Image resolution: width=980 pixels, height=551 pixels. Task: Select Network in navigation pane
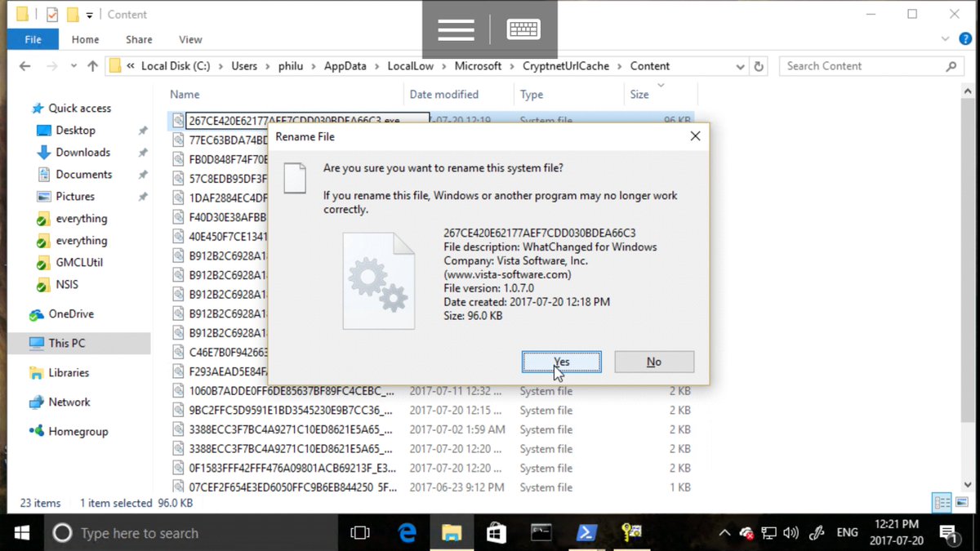point(69,402)
